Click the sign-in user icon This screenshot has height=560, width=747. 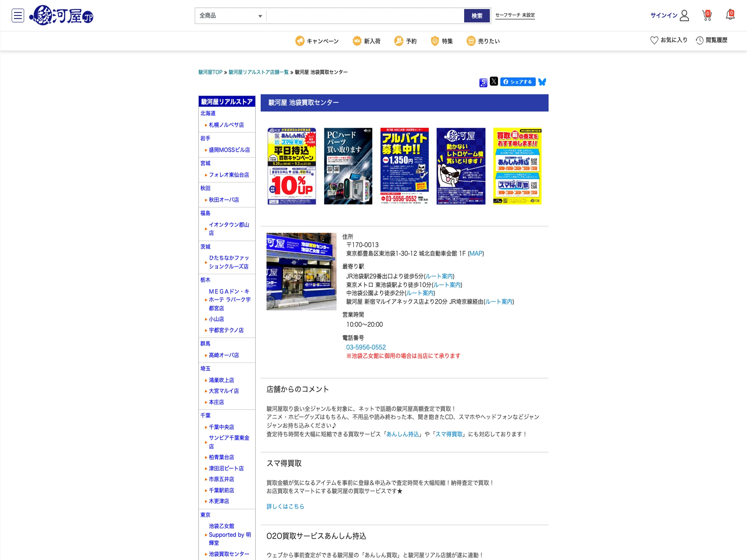pos(684,16)
